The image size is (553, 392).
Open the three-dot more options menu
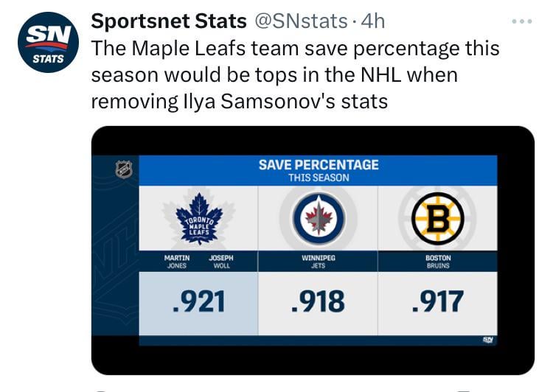tap(521, 21)
